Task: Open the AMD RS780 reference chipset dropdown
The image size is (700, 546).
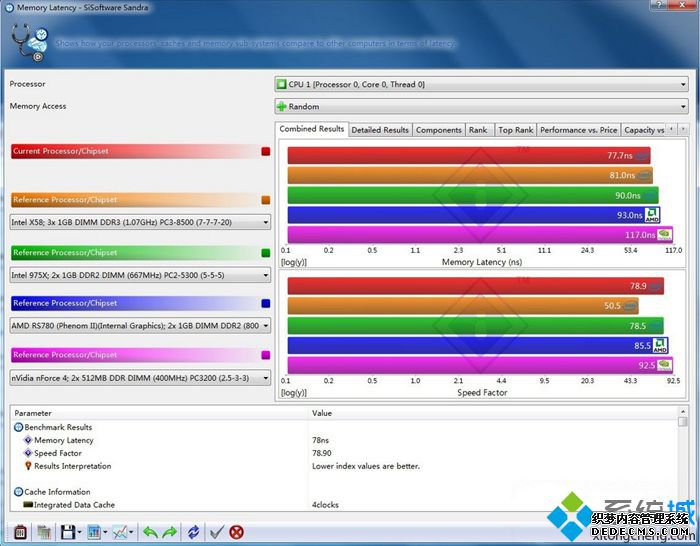Action: (140, 325)
